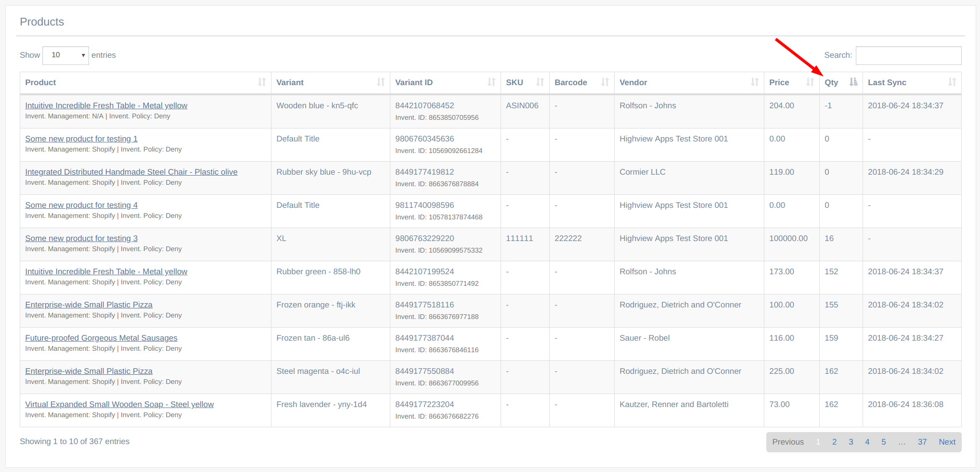Select Invent. ID: 8663676682276
The width and height of the screenshot is (980, 472).
point(437,416)
